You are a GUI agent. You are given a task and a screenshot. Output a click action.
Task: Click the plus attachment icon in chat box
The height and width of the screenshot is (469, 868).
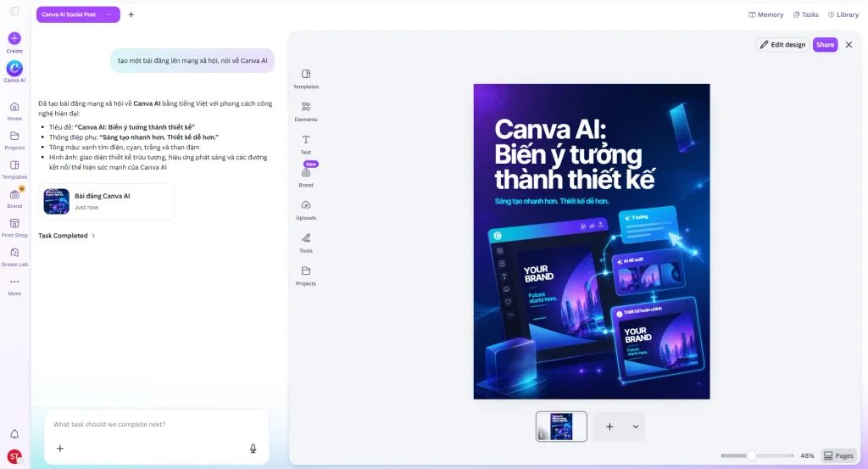[x=60, y=449]
